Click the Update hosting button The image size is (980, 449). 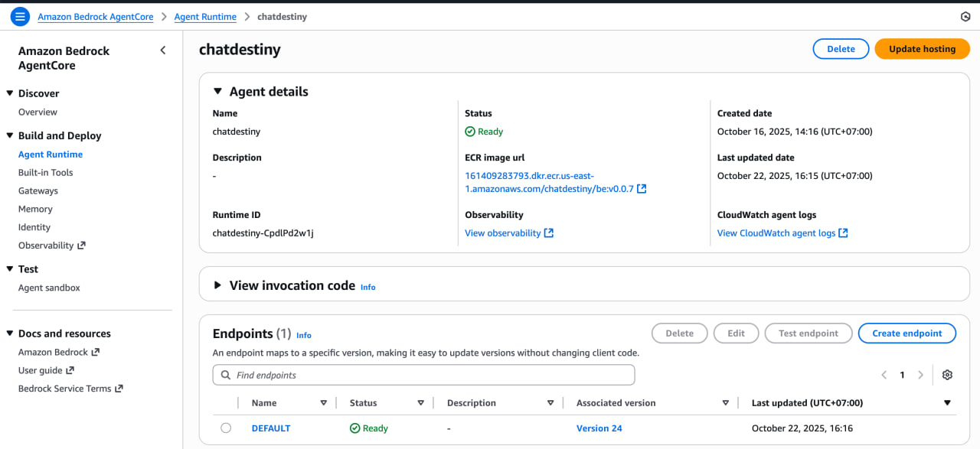pyautogui.click(x=922, y=49)
